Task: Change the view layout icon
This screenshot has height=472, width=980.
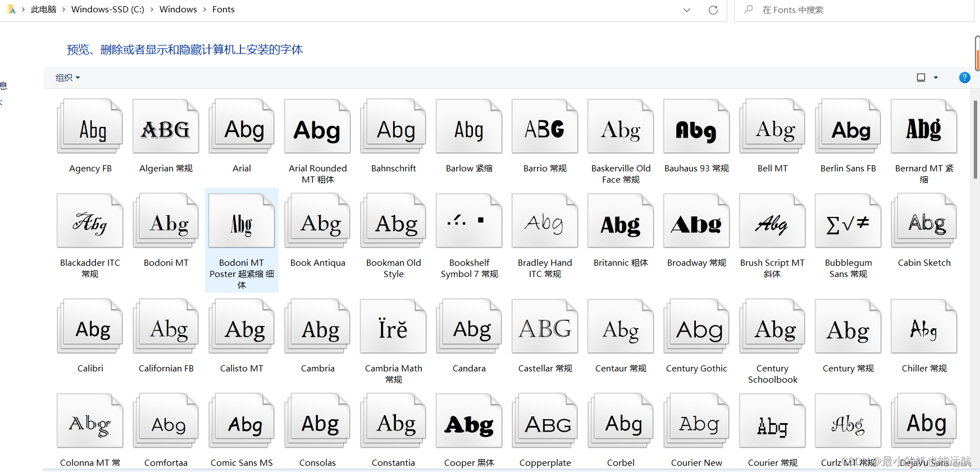Action: (x=921, y=78)
